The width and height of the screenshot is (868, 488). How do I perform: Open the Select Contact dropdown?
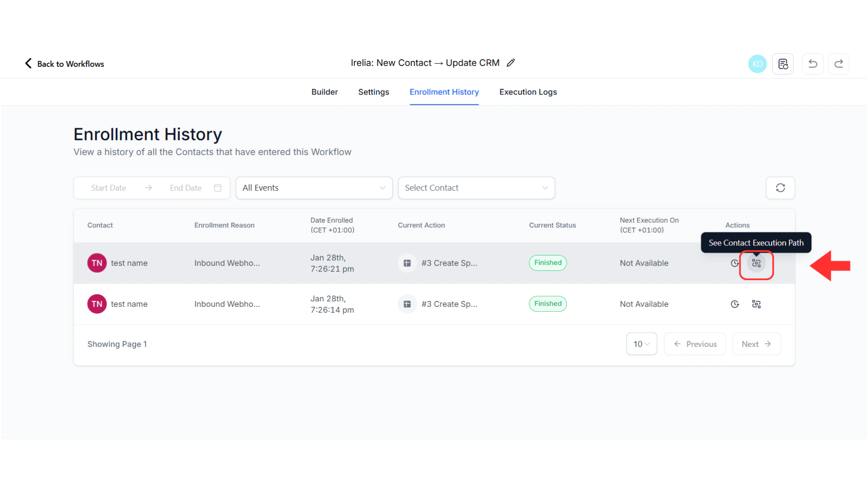(x=476, y=188)
